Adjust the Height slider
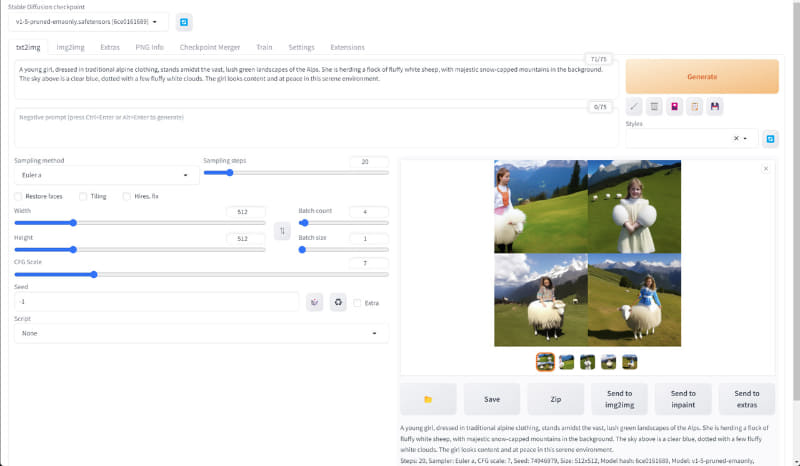 click(x=140, y=250)
